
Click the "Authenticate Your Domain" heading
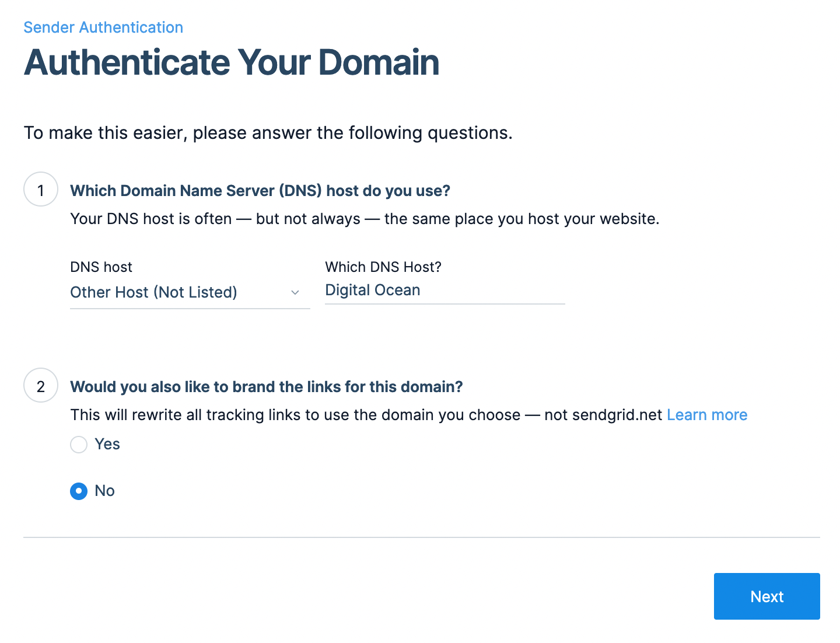(x=232, y=63)
